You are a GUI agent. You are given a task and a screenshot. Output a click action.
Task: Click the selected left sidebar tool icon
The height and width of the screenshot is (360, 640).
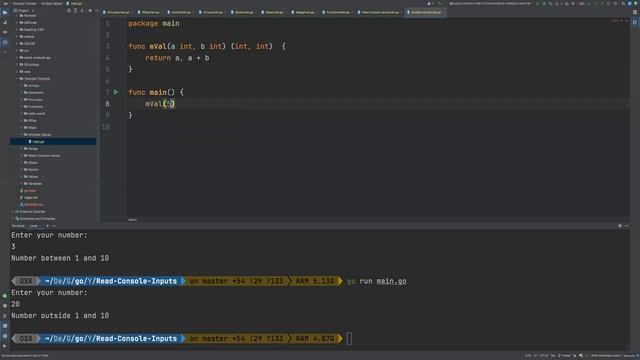click(5, 42)
